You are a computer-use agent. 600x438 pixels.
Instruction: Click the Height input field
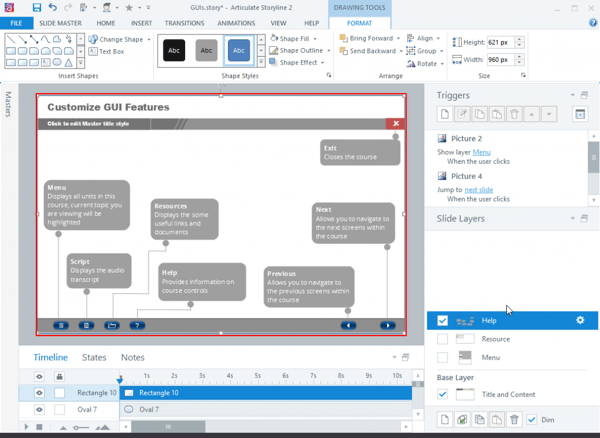501,42
